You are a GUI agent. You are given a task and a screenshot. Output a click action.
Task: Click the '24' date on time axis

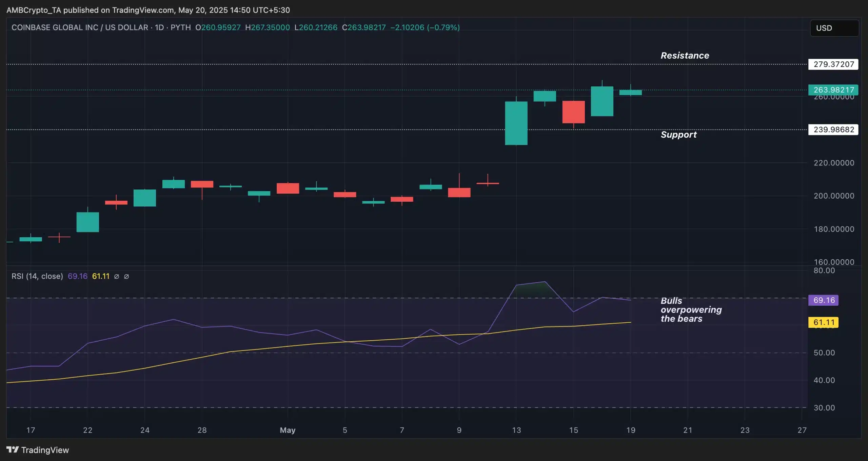point(145,430)
